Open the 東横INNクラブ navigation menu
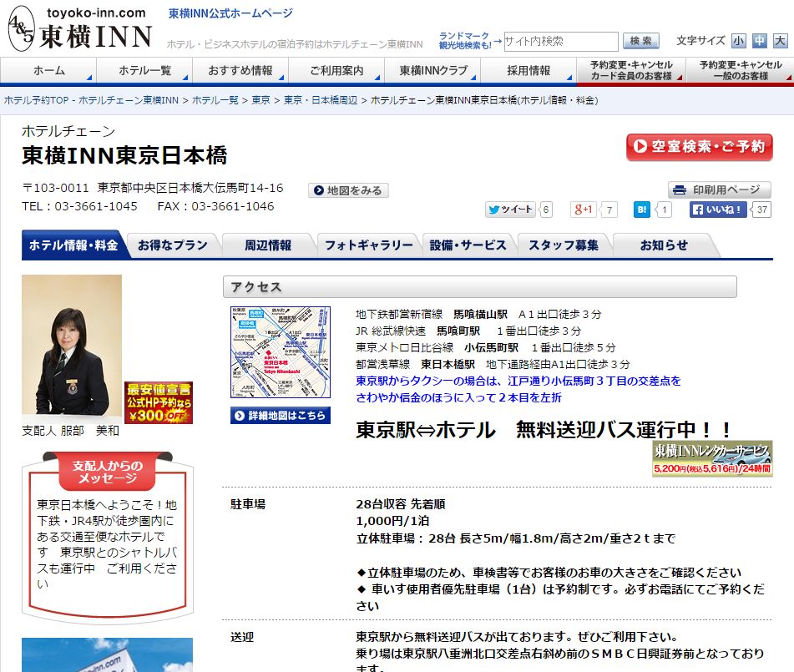Image resolution: width=794 pixels, height=672 pixels. [x=433, y=70]
